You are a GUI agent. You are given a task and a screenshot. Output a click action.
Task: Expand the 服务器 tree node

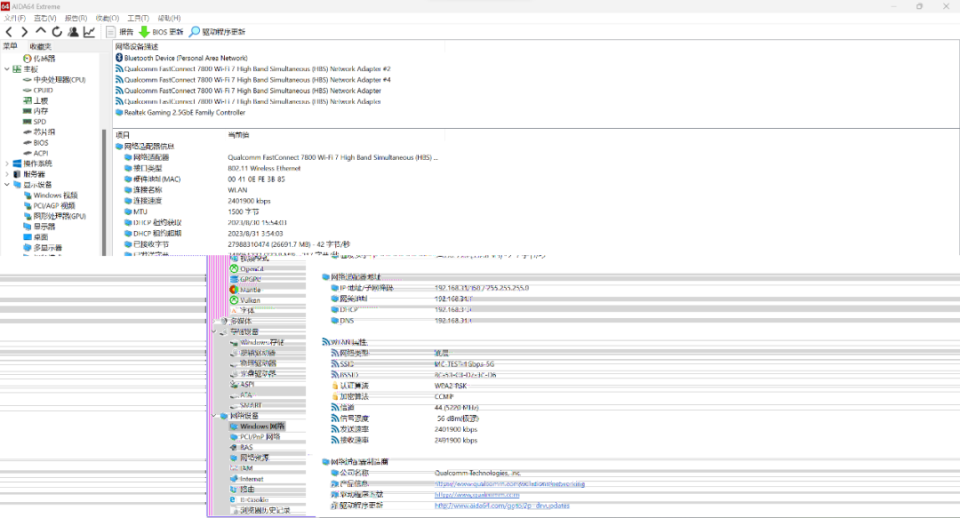[7, 174]
